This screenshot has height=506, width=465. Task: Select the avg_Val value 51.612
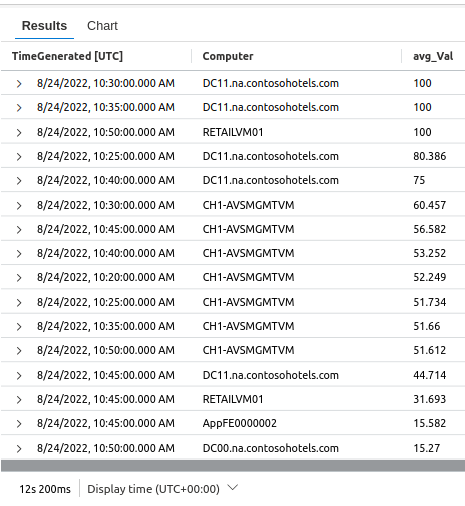[x=430, y=350]
